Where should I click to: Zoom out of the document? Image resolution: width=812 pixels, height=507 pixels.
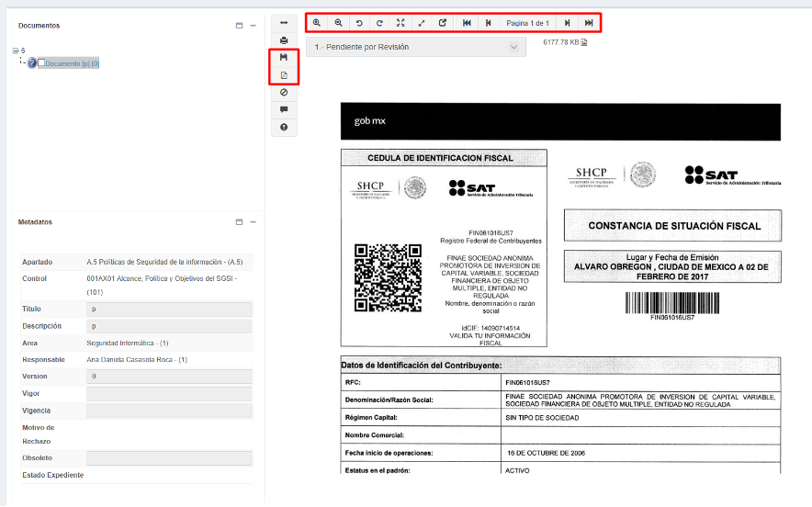(338, 23)
